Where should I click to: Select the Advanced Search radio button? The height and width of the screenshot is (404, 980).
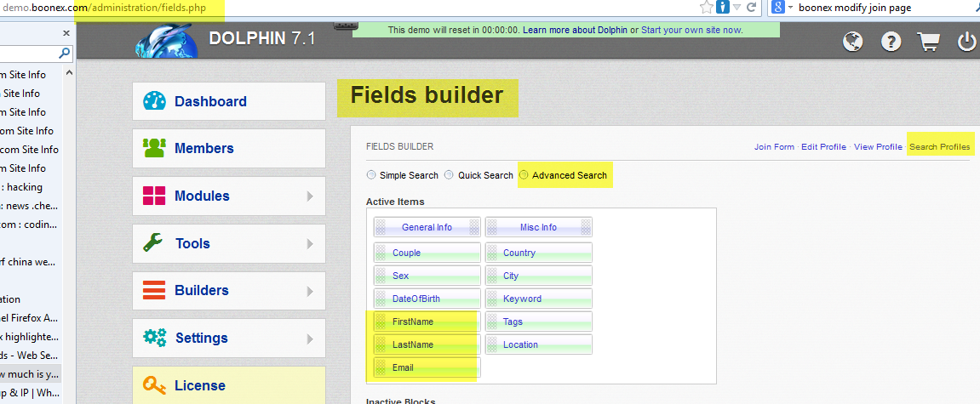point(524,175)
